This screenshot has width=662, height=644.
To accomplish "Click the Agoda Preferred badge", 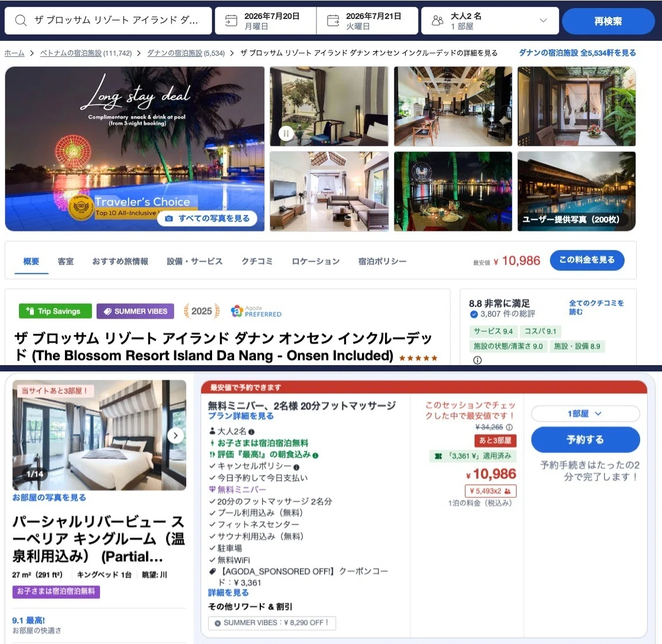I will [x=256, y=312].
